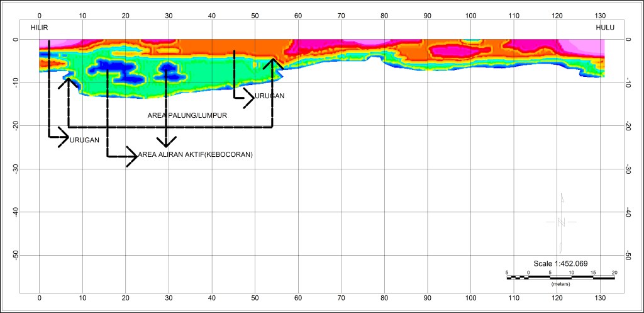This screenshot has height=313, width=644.
Task: Click the north arrow compass symbol
Action: tap(561, 222)
